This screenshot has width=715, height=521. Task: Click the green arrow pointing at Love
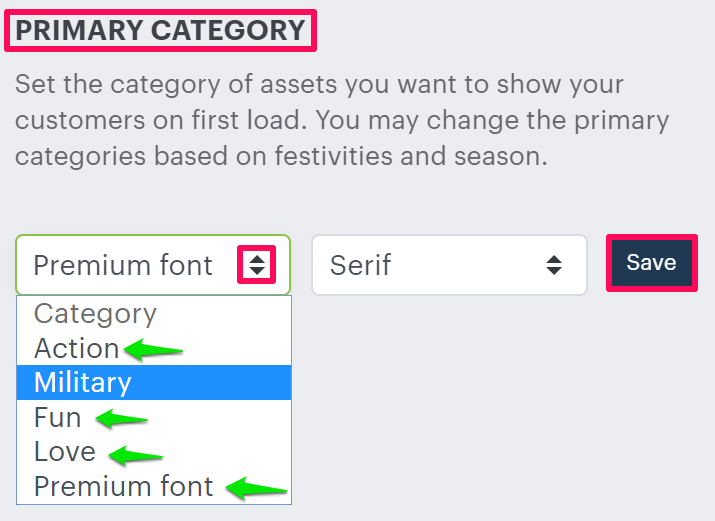[x=135, y=455]
